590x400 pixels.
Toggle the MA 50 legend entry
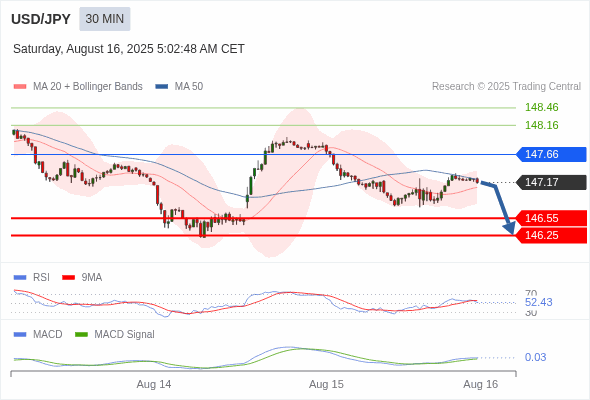tap(179, 87)
